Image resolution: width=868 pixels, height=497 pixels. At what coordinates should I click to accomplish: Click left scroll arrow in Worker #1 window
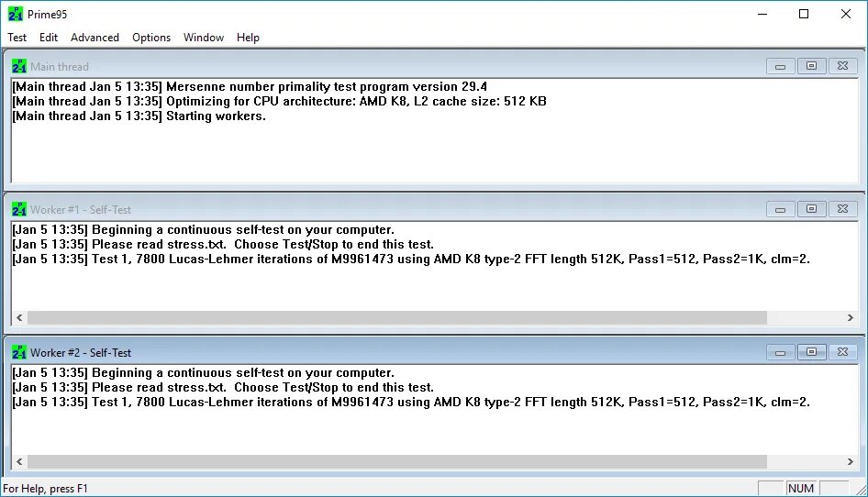pos(19,317)
